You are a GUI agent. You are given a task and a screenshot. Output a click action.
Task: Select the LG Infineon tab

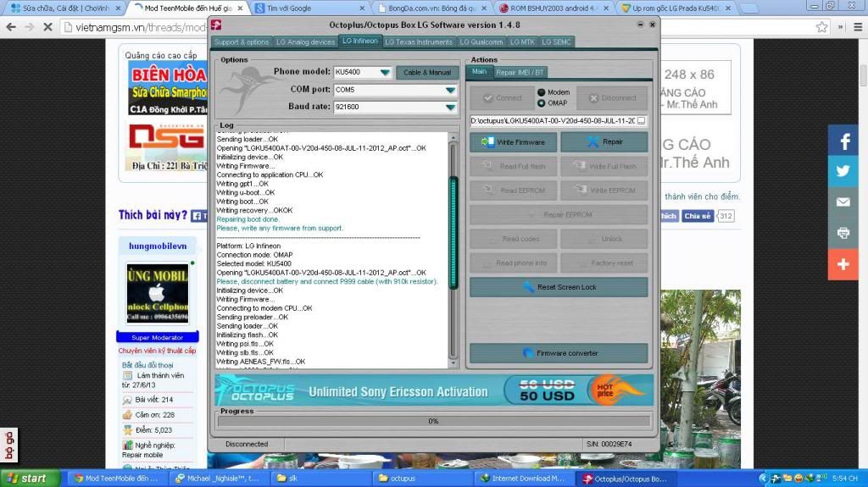point(359,41)
